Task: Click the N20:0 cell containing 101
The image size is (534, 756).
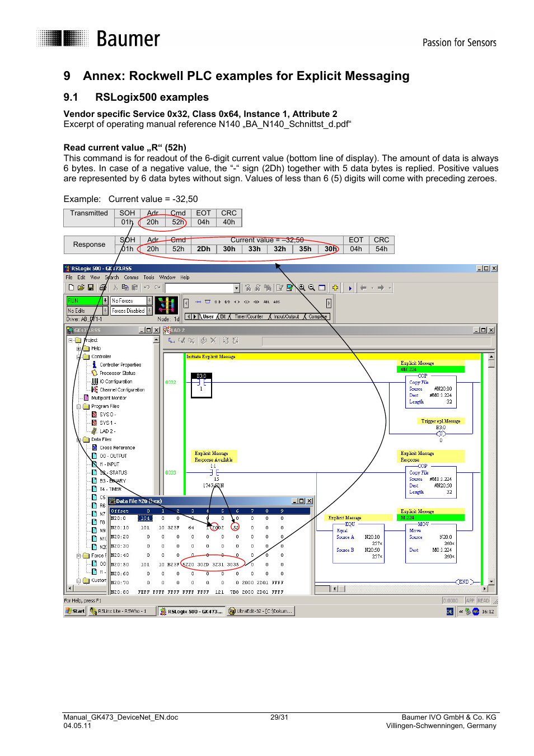Action: point(146,518)
